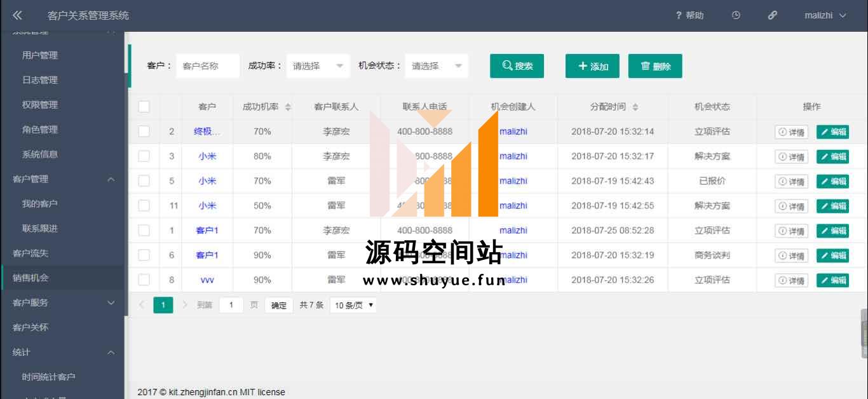Collapse the 客户管理 menu group
The width and height of the screenshot is (868, 399).
pos(62,179)
